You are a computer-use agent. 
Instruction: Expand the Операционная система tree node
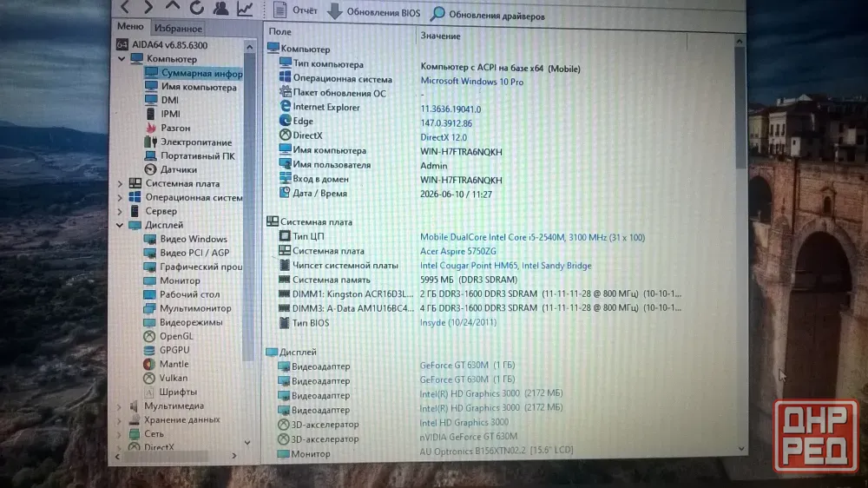click(120, 197)
